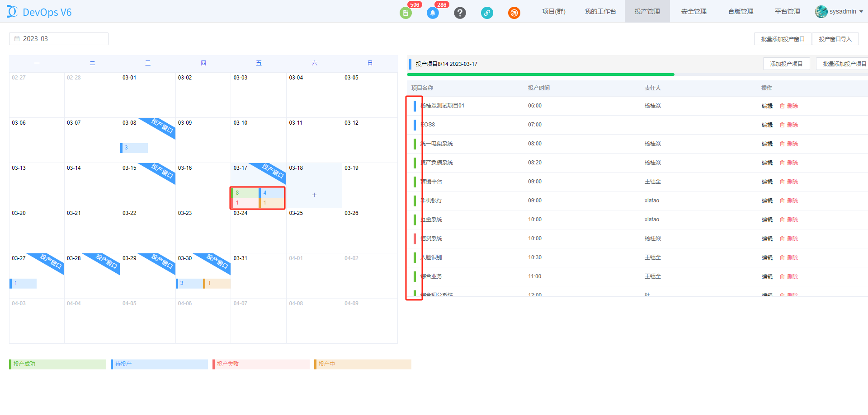
Task: Open 我的工作台 menu item
Action: point(600,11)
